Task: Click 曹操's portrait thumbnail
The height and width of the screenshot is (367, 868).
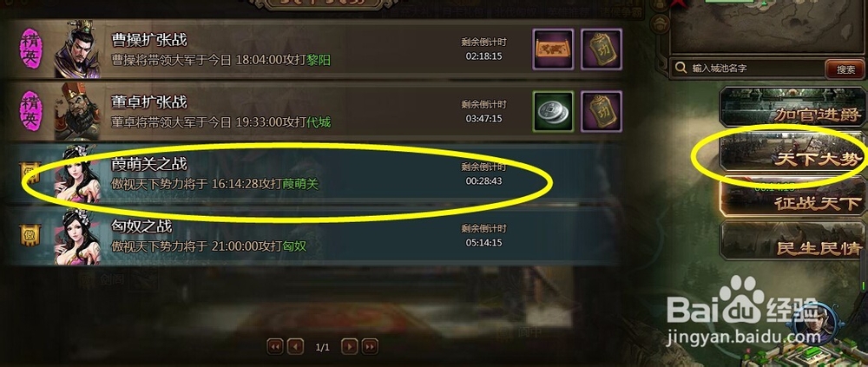Action: point(77,49)
